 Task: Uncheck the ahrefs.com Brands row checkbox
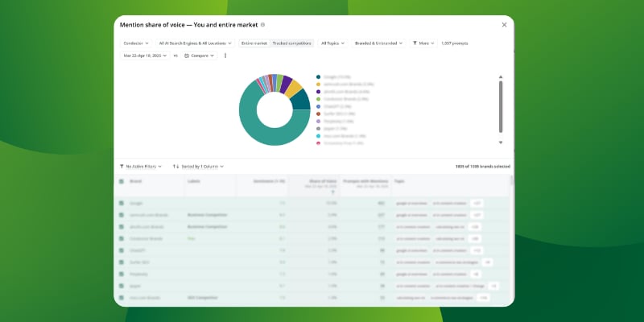(x=122, y=227)
